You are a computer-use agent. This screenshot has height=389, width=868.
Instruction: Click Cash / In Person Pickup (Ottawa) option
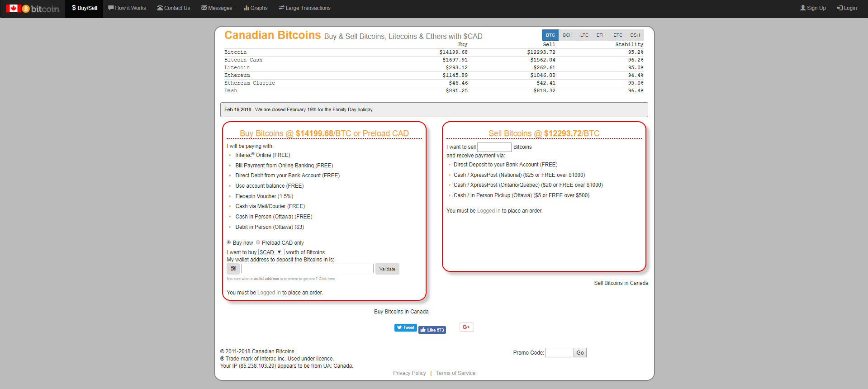pyautogui.click(x=522, y=195)
